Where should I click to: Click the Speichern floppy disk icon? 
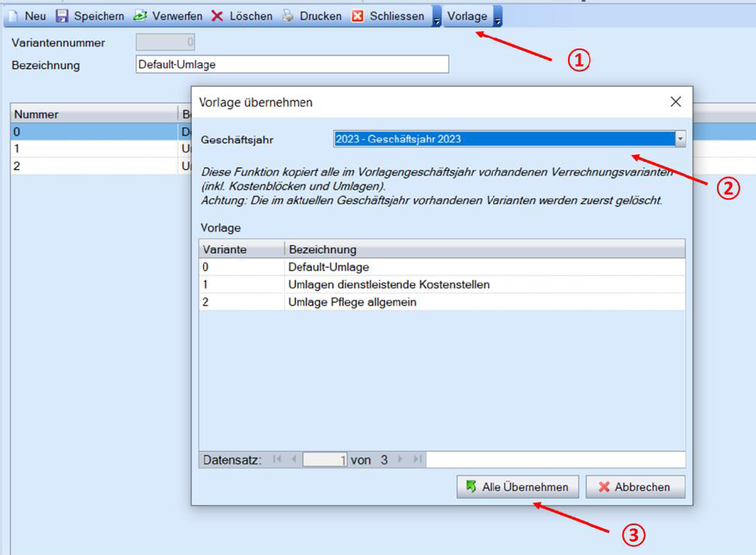tap(62, 16)
